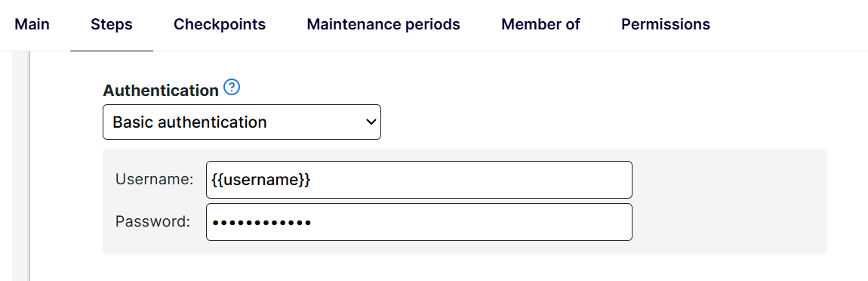Open the Authentication help question-mark icon

point(232,88)
